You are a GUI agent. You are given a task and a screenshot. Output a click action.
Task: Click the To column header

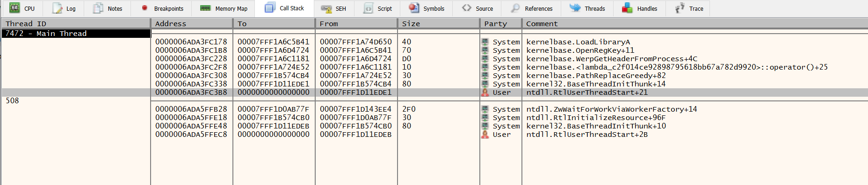coord(274,23)
